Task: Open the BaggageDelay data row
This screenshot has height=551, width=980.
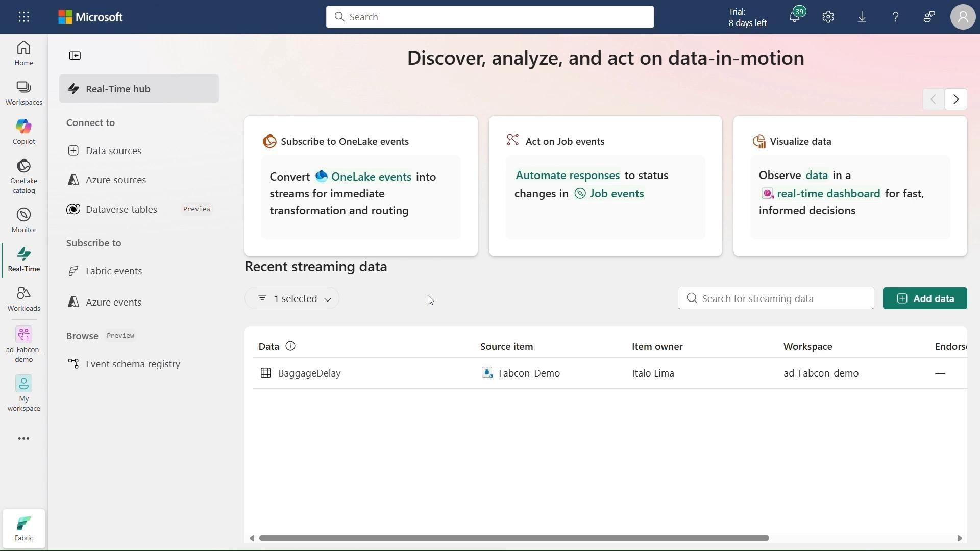Action: tap(309, 373)
